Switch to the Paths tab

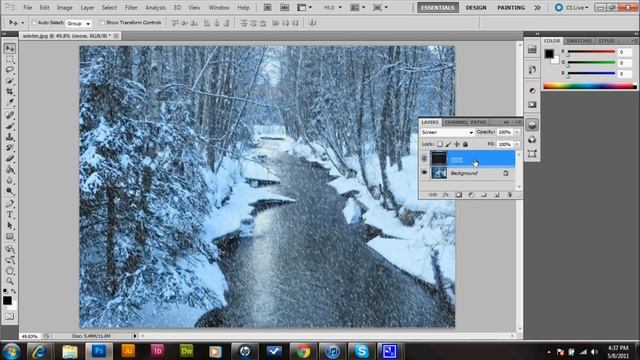[x=478, y=122]
